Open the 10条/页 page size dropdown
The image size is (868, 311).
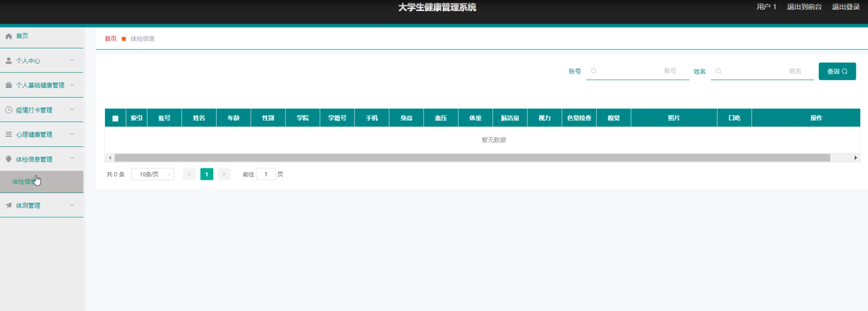pos(153,174)
